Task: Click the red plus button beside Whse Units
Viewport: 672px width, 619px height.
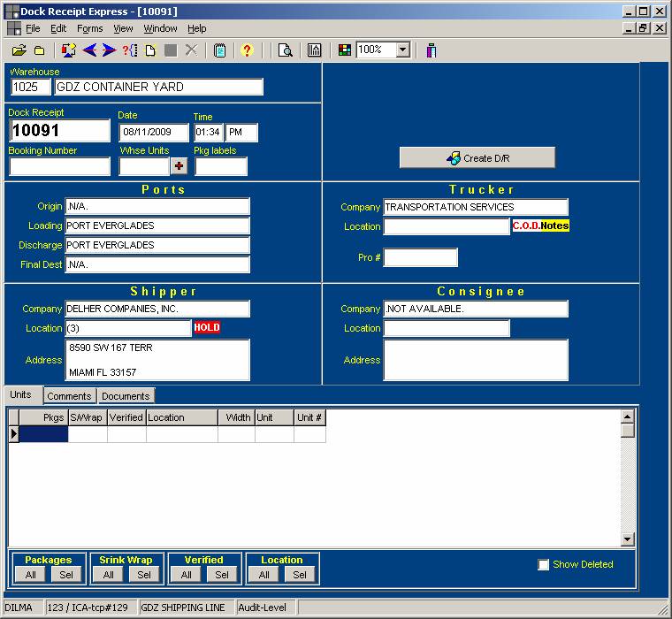Action: 179,166
